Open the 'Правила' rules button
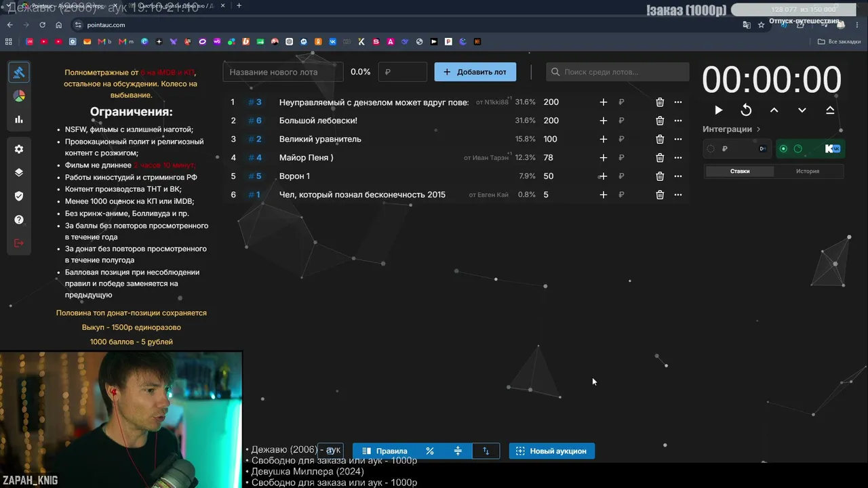 384,451
